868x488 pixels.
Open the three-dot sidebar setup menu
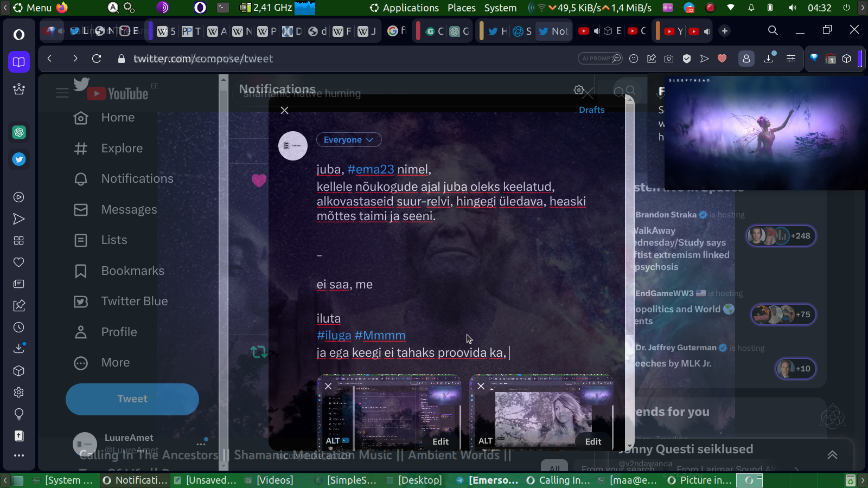(x=19, y=455)
